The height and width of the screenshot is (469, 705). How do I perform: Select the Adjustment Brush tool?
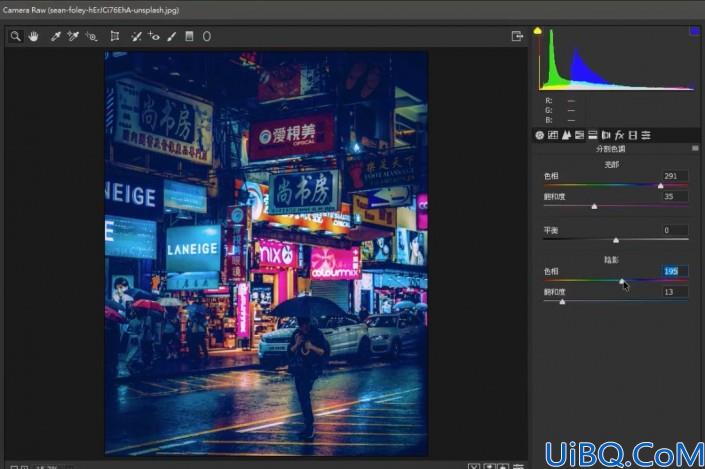172,36
